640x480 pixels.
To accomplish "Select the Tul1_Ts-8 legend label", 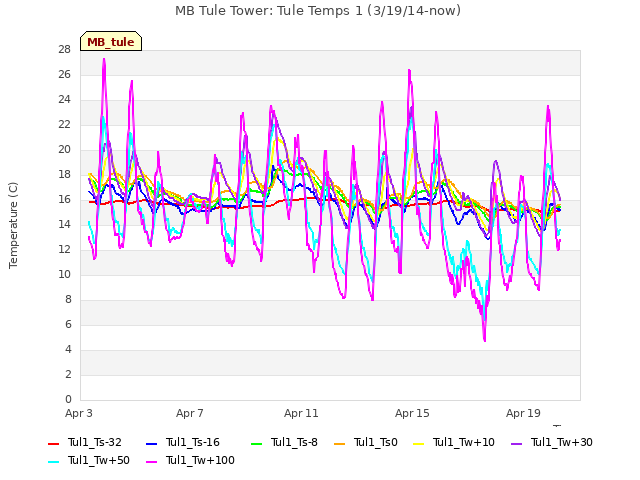I will (x=294, y=442).
